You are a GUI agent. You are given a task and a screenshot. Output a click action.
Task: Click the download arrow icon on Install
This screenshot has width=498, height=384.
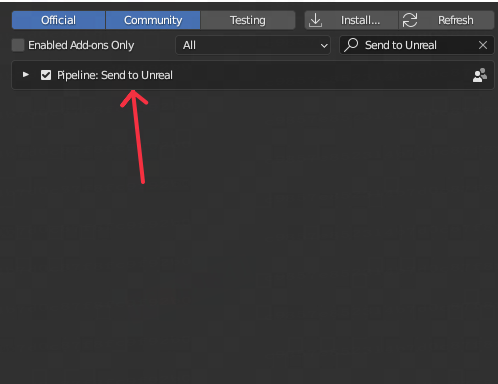point(315,20)
